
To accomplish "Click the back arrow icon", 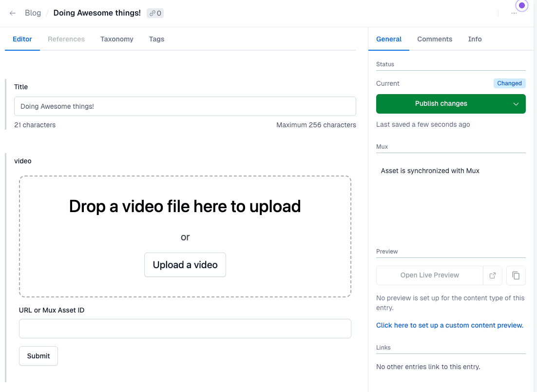I will [13, 13].
